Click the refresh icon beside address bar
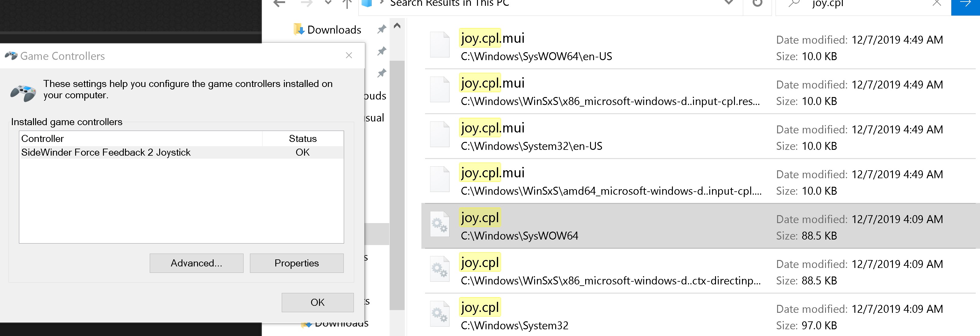980x336 pixels. (758, 4)
